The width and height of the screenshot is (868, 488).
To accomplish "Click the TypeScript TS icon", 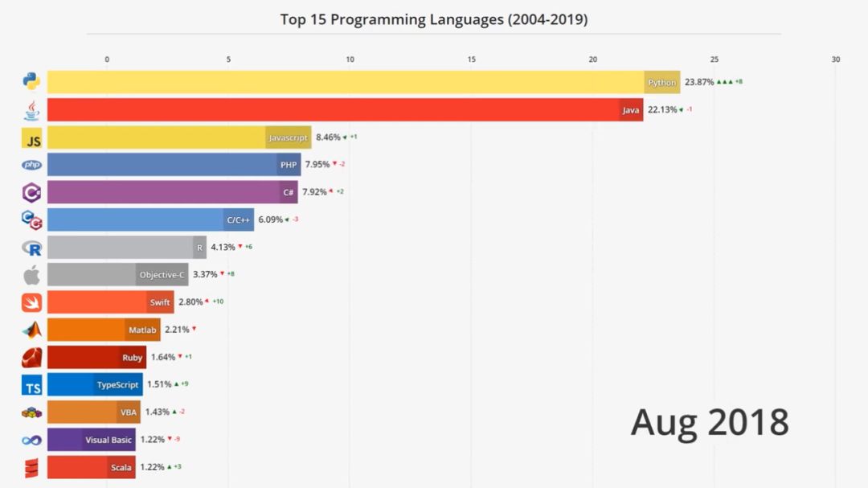I will click(31, 384).
